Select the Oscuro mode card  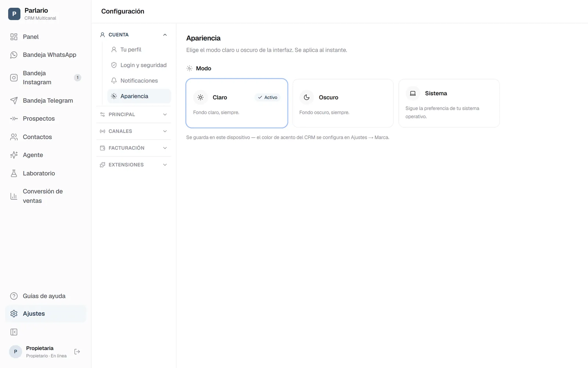click(x=343, y=103)
